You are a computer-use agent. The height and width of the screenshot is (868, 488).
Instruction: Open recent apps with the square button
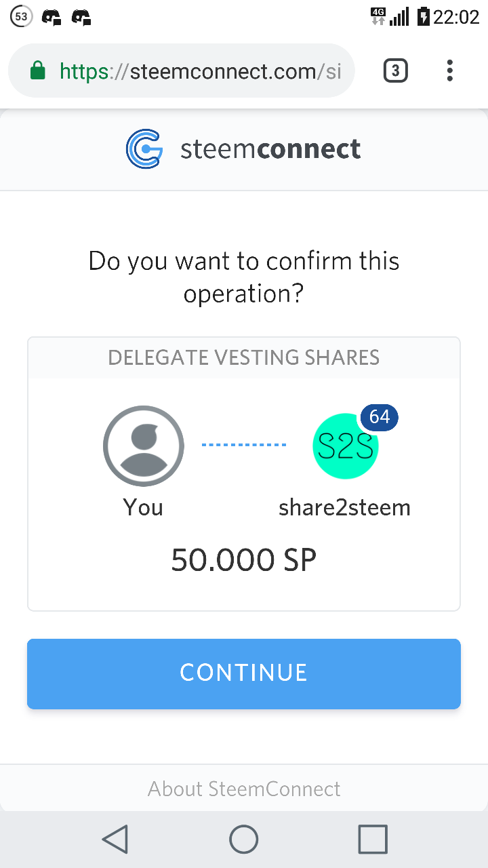pyautogui.click(x=373, y=840)
